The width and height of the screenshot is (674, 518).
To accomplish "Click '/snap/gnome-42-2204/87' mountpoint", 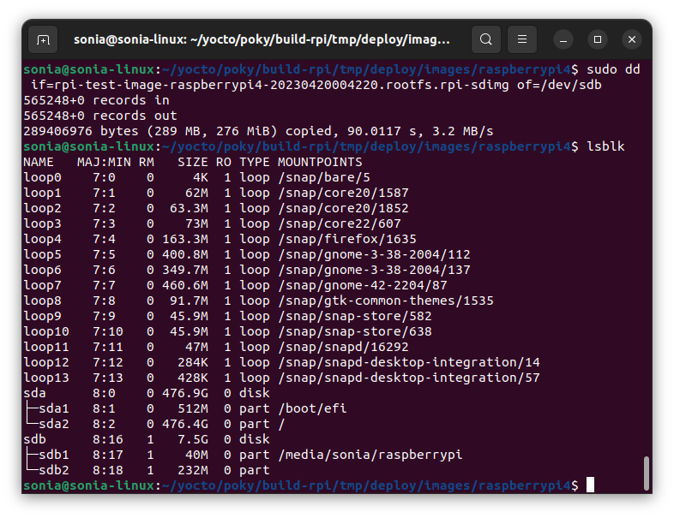I will point(362,286).
